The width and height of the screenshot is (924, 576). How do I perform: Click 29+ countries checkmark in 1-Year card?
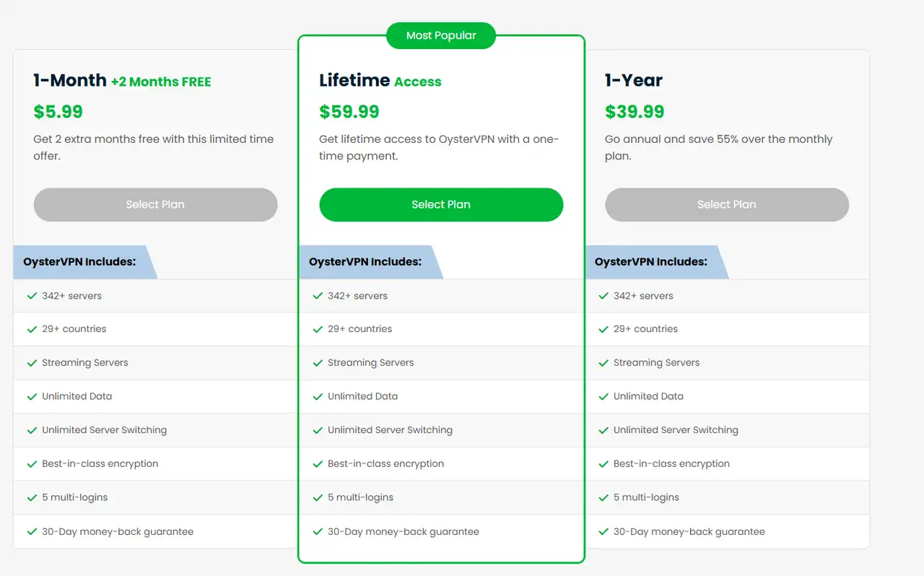click(x=603, y=328)
